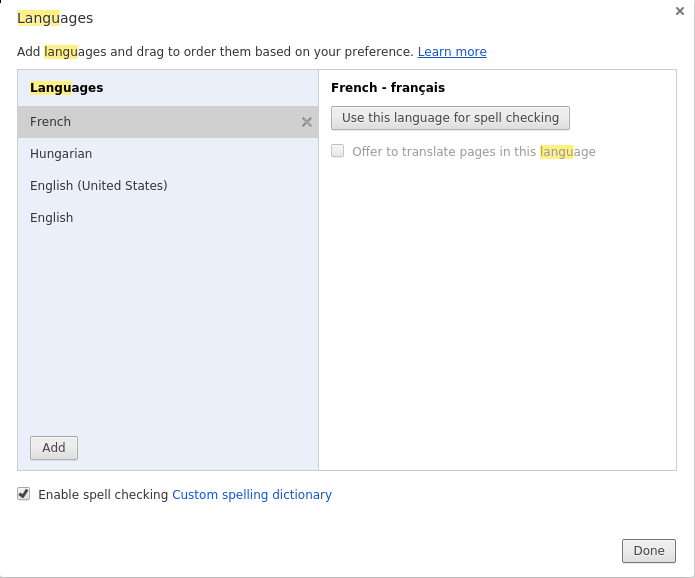Remove French using its X icon
Screen dimensions: 695x578
(306, 122)
